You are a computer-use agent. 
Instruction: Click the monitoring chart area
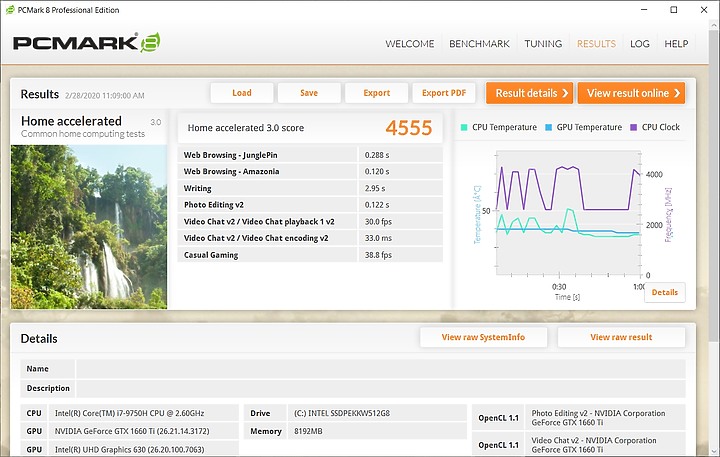pyautogui.click(x=568, y=213)
